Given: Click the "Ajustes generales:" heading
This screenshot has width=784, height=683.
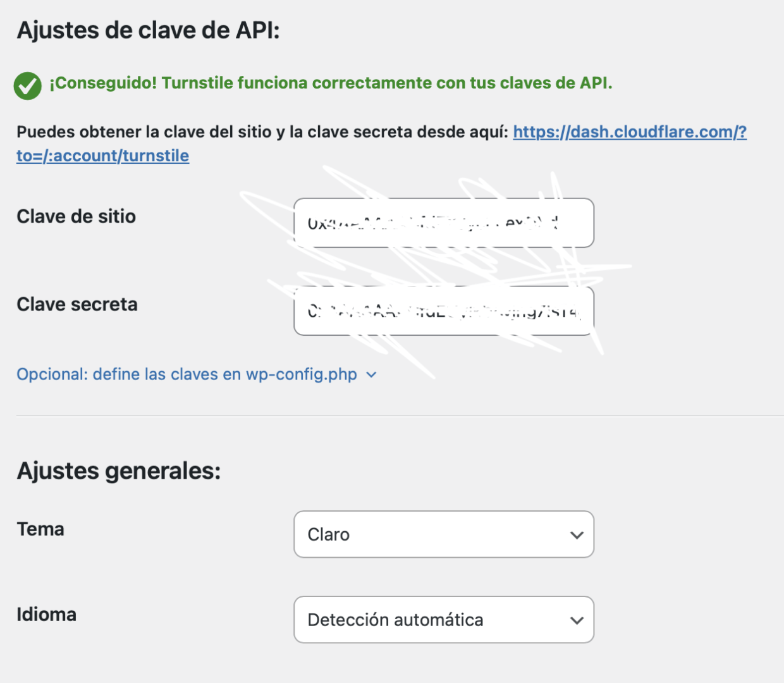Looking at the screenshot, I should [119, 471].
